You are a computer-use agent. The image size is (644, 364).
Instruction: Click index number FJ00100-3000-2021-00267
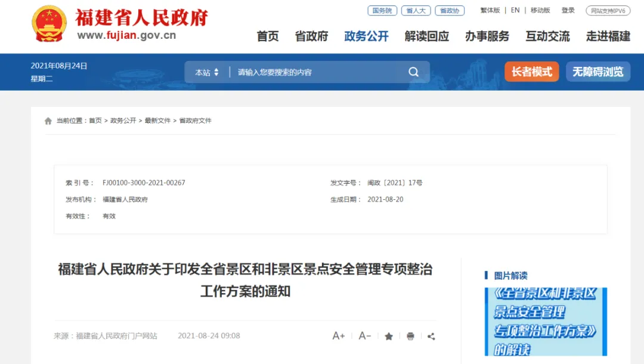tap(144, 183)
